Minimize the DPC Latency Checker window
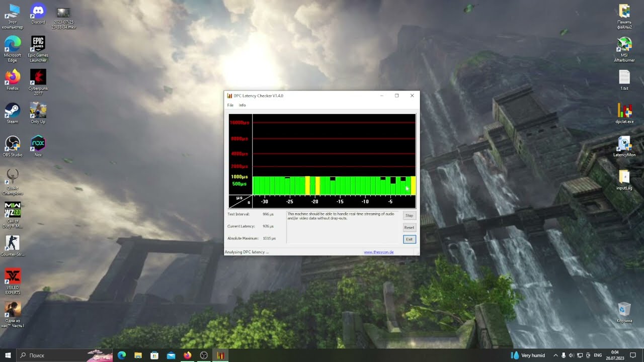The height and width of the screenshot is (362, 644). pyautogui.click(x=381, y=96)
